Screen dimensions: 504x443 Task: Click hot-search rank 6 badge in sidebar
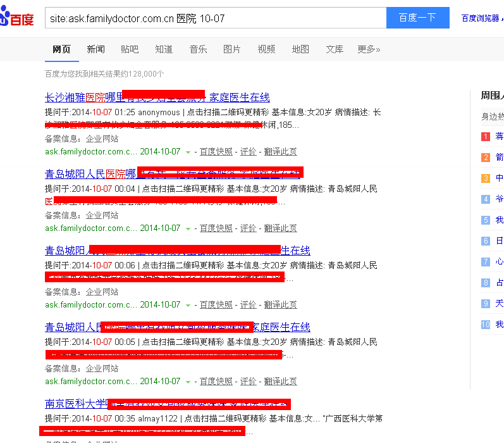486,241
